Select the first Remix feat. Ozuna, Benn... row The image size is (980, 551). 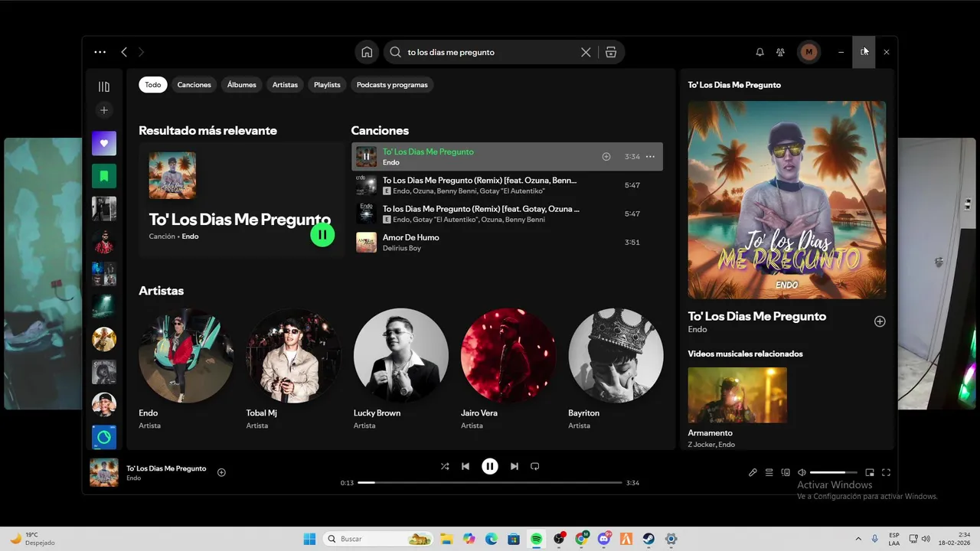[x=507, y=185]
